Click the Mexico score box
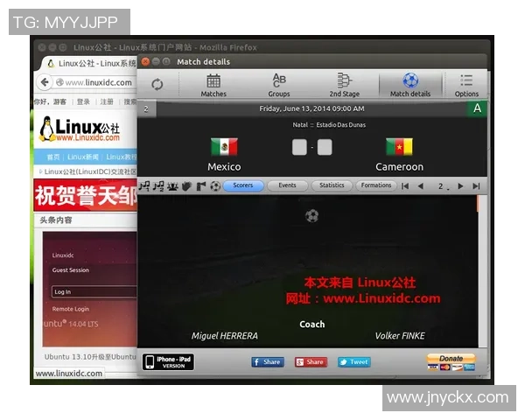 point(299,147)
